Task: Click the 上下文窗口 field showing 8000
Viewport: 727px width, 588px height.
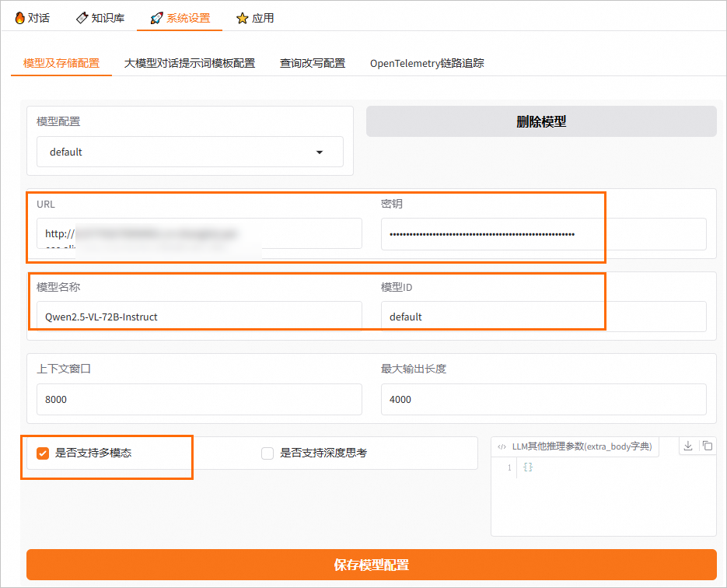Action: (199, 399)
